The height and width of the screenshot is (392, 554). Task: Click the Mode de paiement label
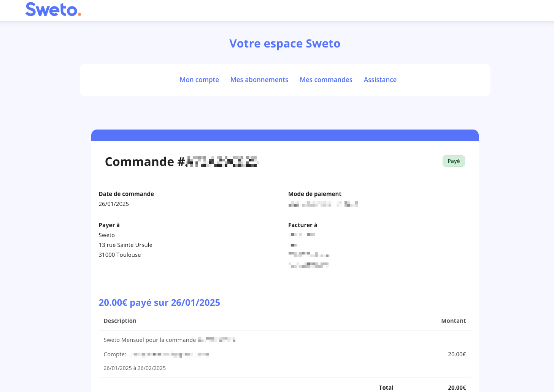[314, 194]
